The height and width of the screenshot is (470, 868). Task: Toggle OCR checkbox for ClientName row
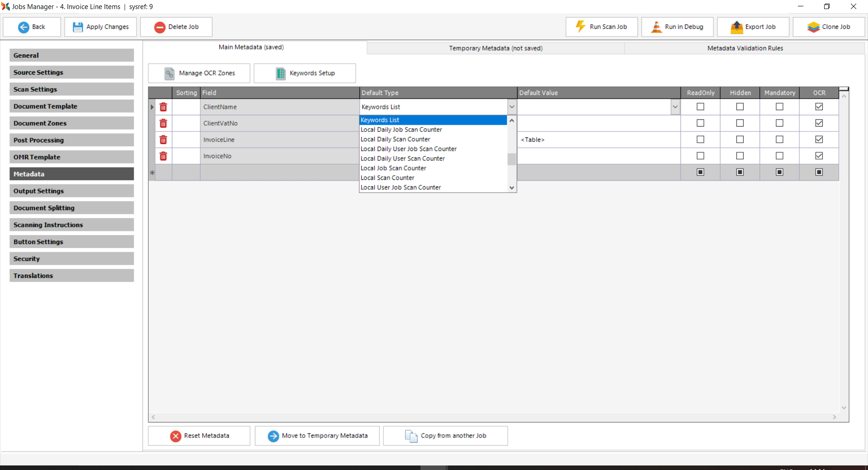pyautogui.click(x=819, y=107)
